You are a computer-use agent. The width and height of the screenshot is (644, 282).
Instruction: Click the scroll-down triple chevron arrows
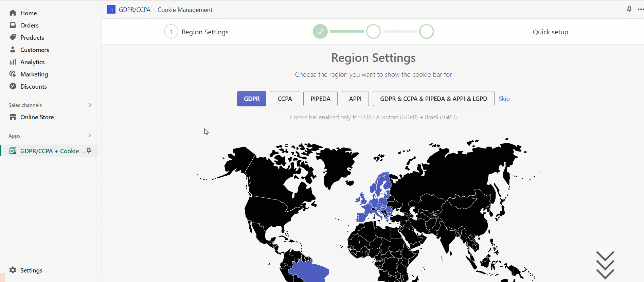point(605,262)
